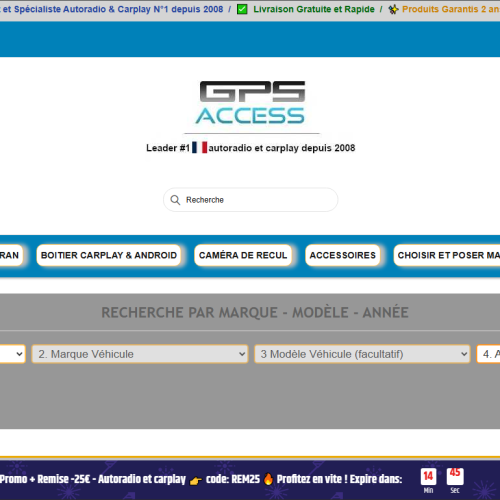Image resolution: width=500 pixels, height=500 pixels.
Task: Click the Livraison Gratuite et Rapide text
Action: pyautogui.click(x=314, y=9)
